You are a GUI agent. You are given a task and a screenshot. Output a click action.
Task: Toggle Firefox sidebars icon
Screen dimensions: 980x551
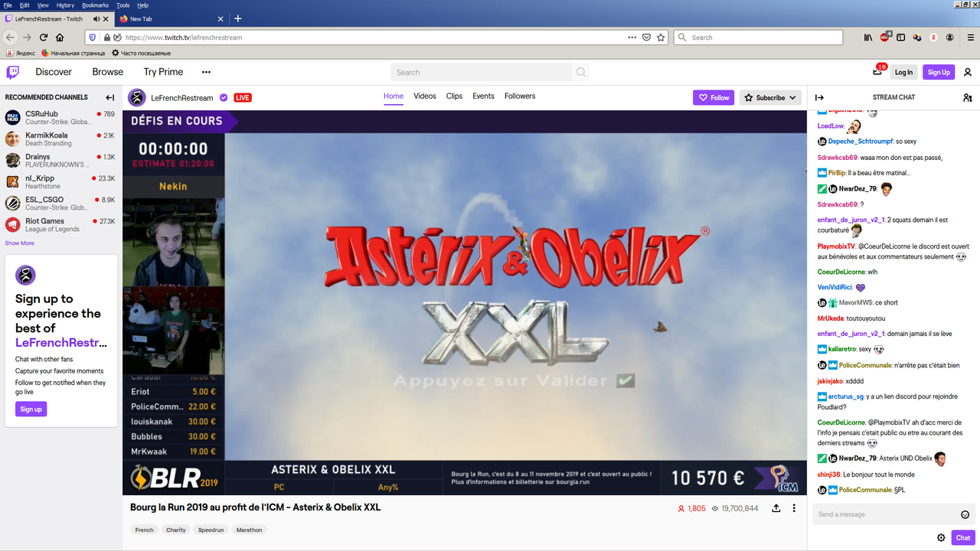click(901, 37)
